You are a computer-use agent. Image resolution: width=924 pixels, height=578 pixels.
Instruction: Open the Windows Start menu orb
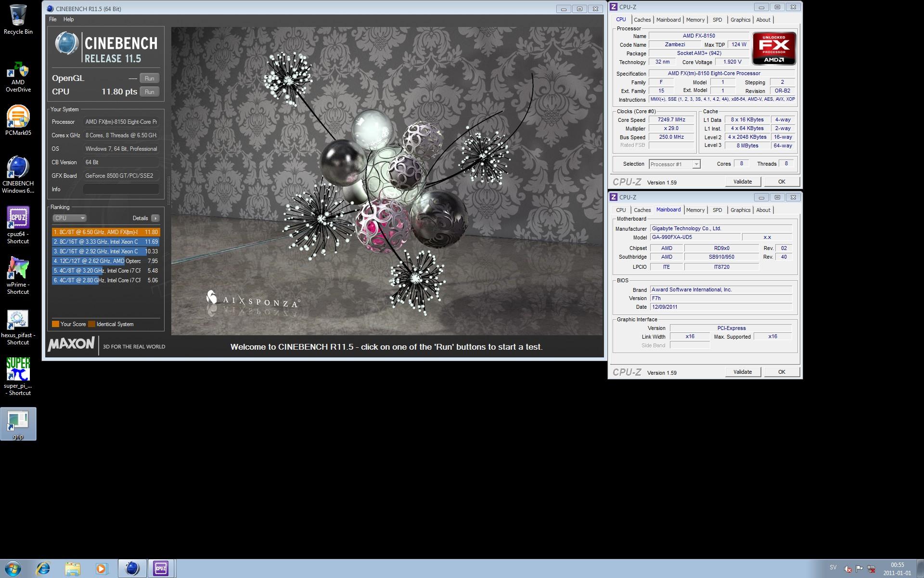click(x=13, y=568)
